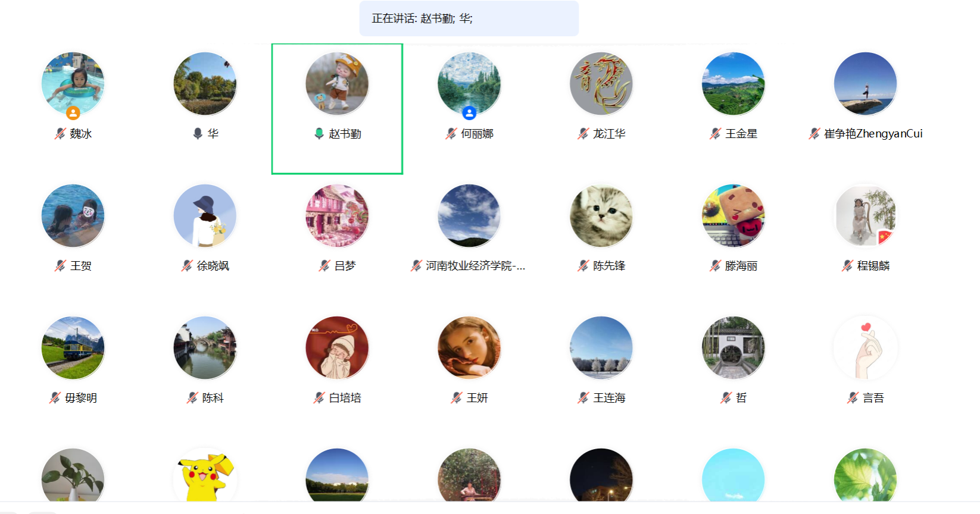Image resolution: width=980 pixels, height=514 pixels.
Task: Click the active microphone icon beside 华
Action: pos(198,134)
